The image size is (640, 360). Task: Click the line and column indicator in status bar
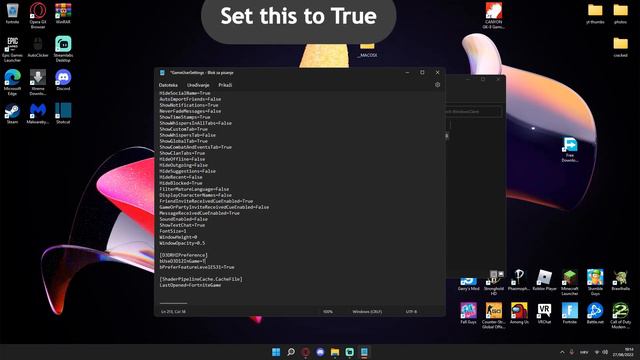[173, 311]
